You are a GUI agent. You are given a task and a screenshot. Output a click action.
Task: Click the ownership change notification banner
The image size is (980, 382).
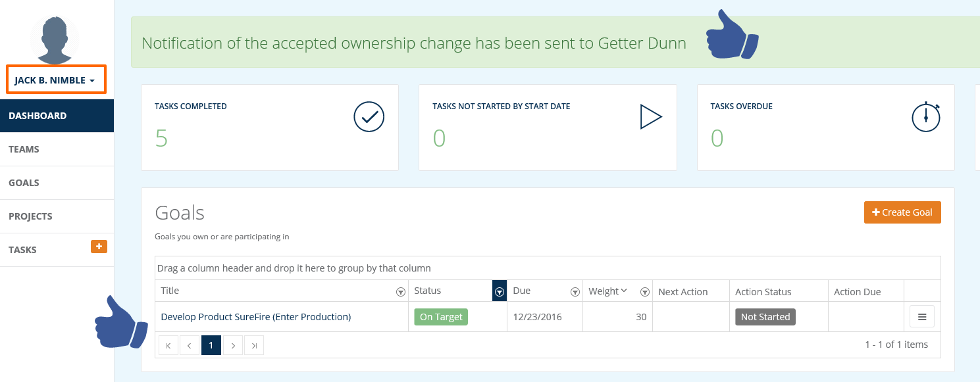[x=555, y=43]
